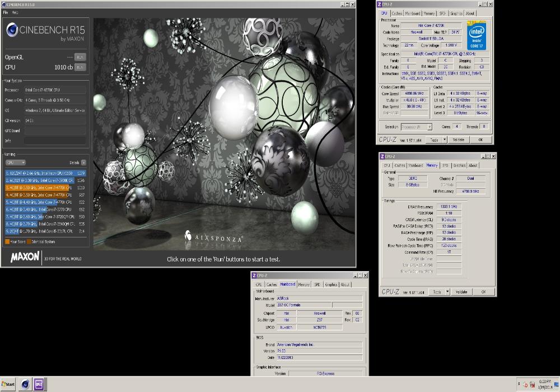Switch to SPD tab in top CPU-Z window
The height and width of the screenshot is (392, 560).
pyautogui.click(x=442, y=13)
